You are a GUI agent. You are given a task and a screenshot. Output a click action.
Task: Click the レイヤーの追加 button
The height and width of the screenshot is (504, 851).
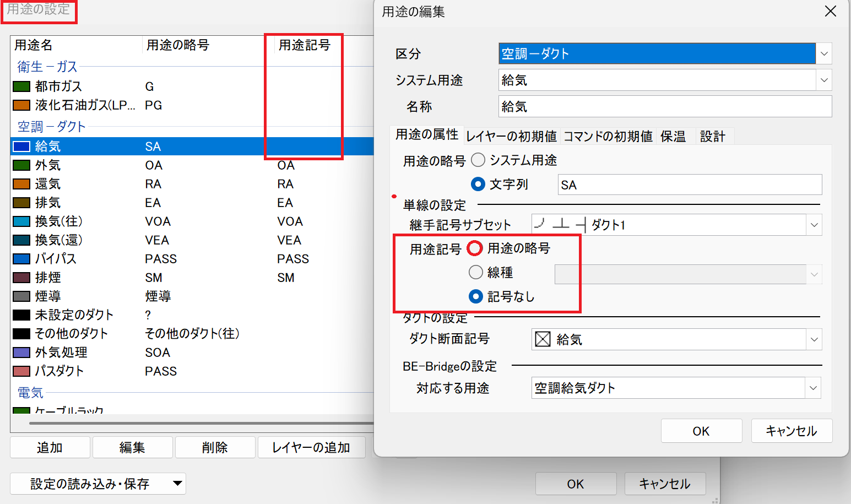pos(311,447)
